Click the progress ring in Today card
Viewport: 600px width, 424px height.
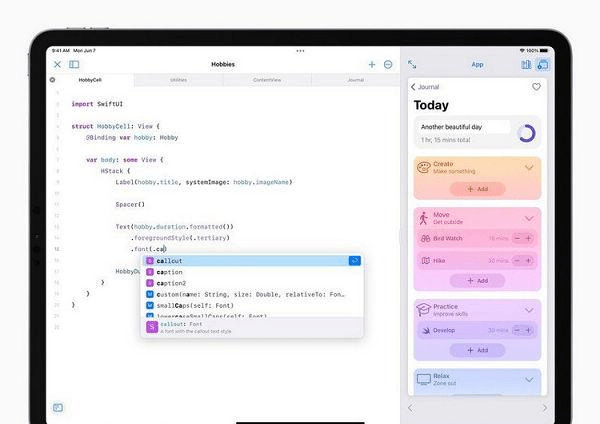[x=527, y=134]
